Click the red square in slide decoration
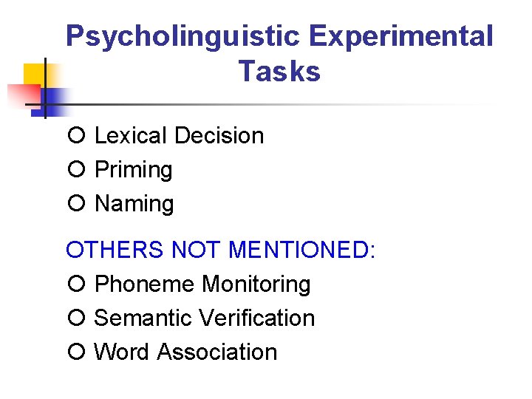 tap(24, 96)
